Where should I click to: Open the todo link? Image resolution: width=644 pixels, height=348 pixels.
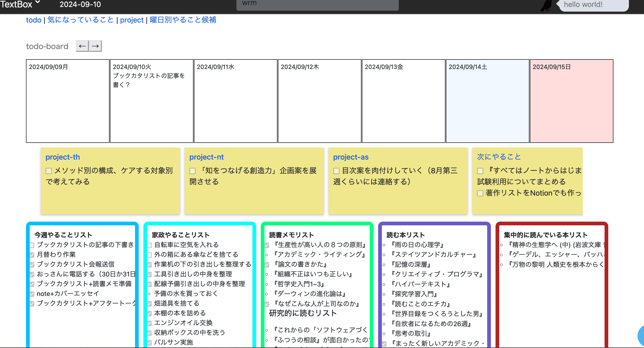[33, 20]
